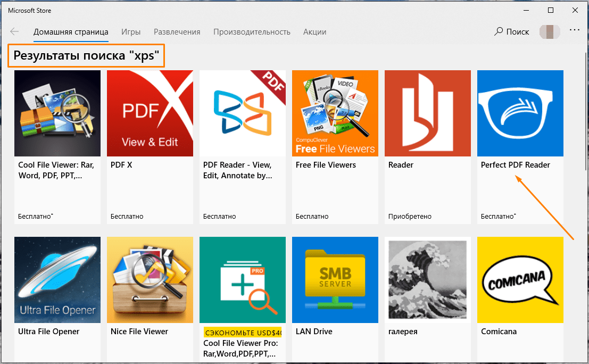Image resolution: width=589 pixels, height=364 pixels.
Task: Open the Comicana speech bubble icon
Action: pos(520,280)
